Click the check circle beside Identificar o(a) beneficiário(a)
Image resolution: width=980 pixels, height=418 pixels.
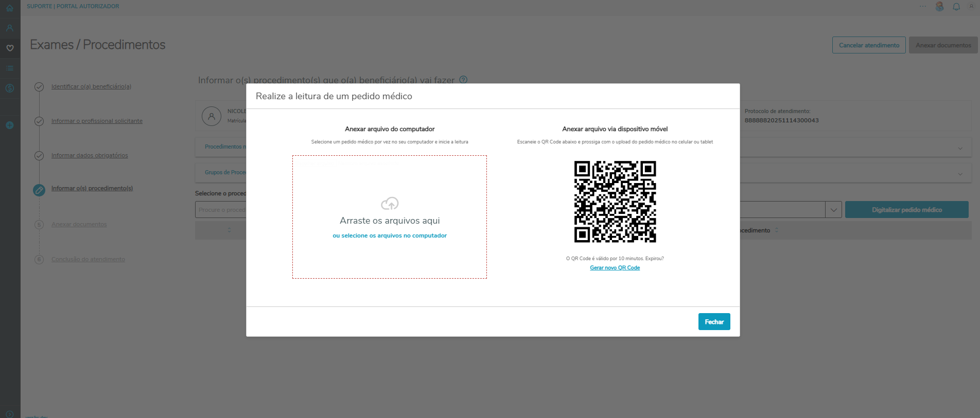pos(39,86)
